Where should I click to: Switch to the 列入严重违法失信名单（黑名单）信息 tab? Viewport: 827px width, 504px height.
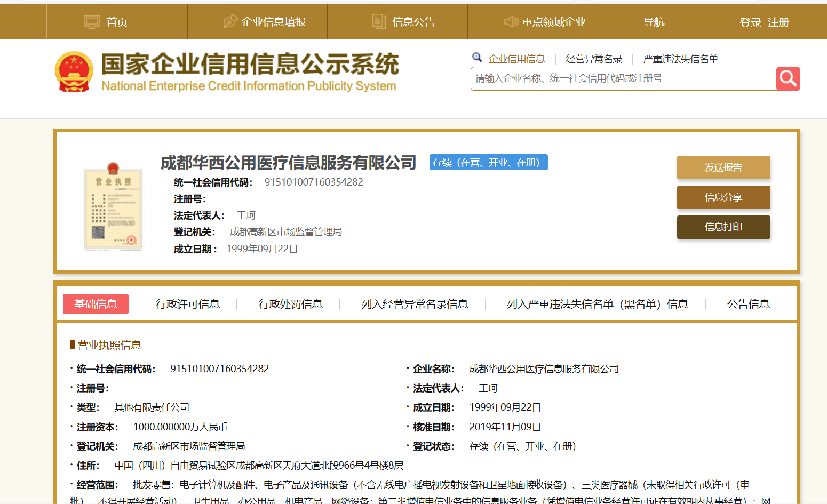click(598, 304)
